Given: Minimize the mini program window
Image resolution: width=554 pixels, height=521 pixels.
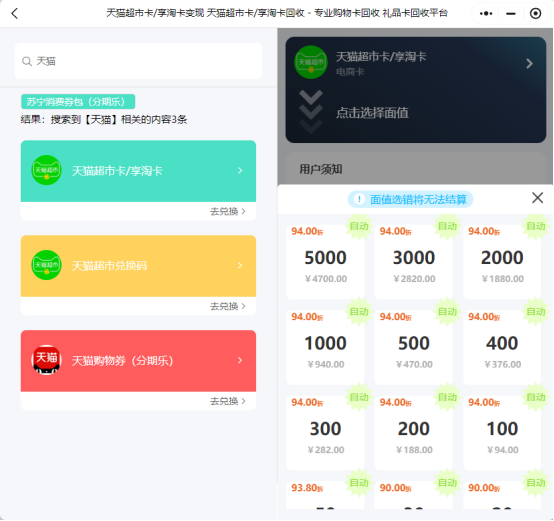Looking at the screenshot, I should [511, 14].
